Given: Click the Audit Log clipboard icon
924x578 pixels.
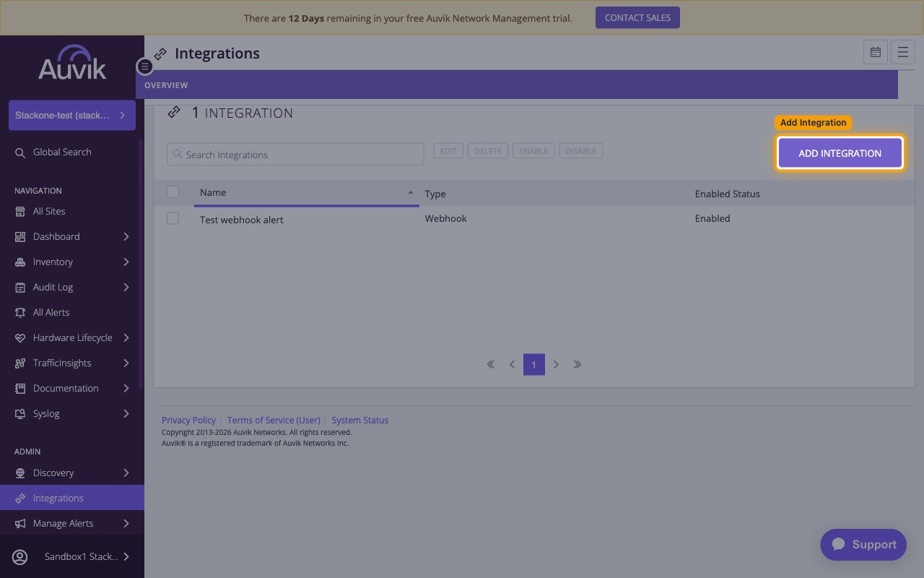Looking at the screenshot, I should tap(20, 288).
